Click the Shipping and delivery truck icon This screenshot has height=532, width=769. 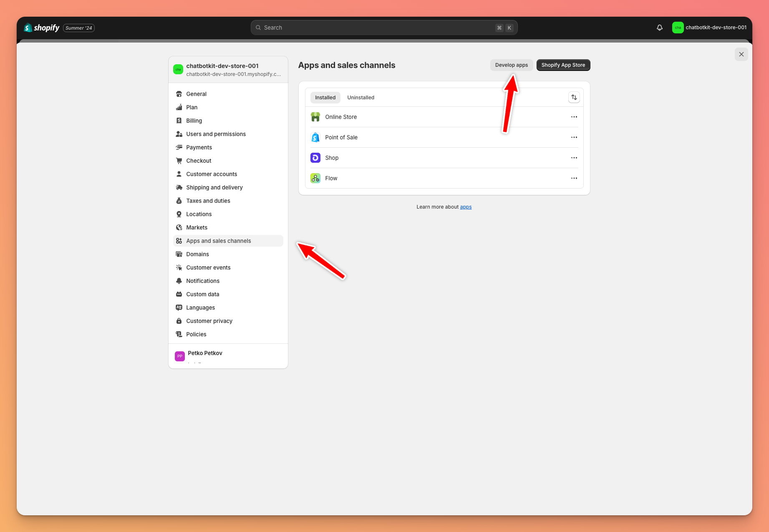click(179, 187)
